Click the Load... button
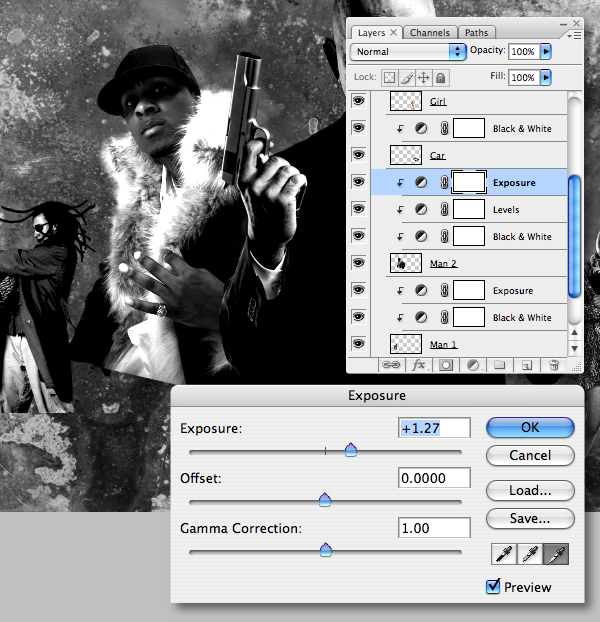Screen dimensions: 600x622 [x=530, y=491]
